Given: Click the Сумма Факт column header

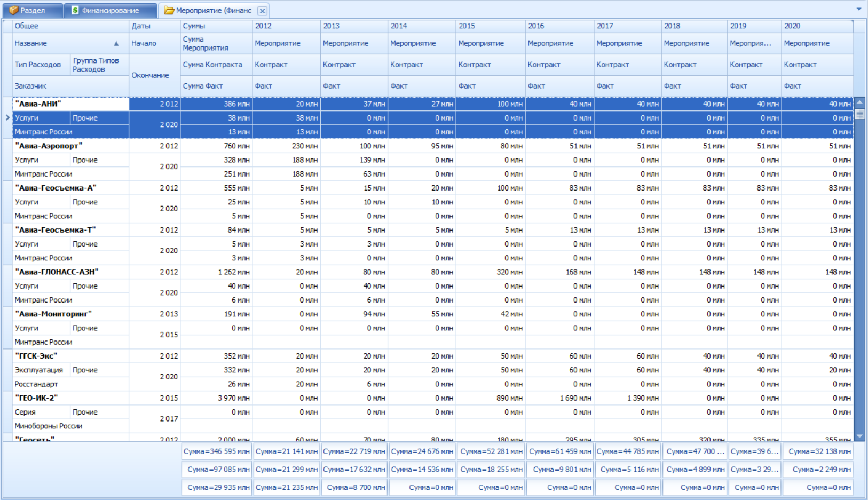Looking at the screenshot, I should tap(216, 86).
